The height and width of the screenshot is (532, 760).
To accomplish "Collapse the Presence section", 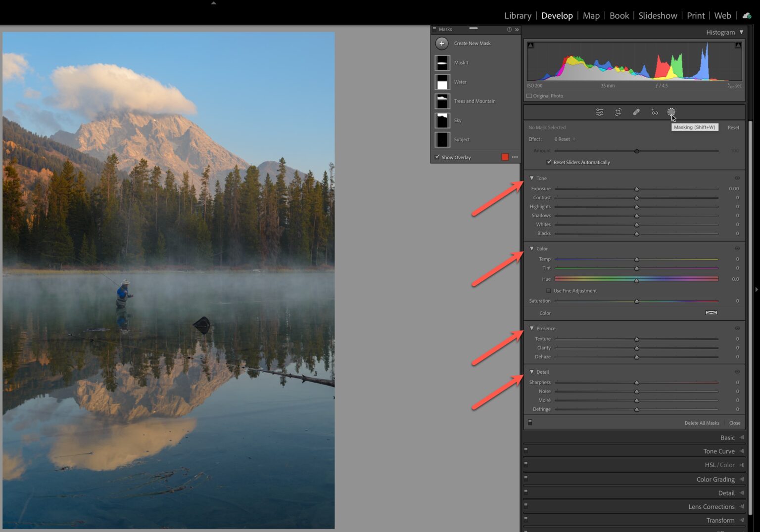I will click(x=532, y=328).
